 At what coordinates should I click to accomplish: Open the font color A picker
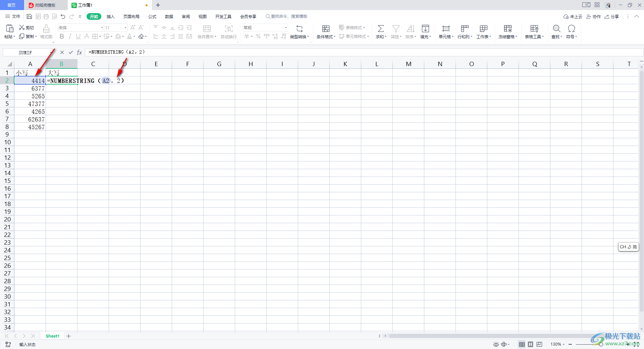tap(129, 36)
